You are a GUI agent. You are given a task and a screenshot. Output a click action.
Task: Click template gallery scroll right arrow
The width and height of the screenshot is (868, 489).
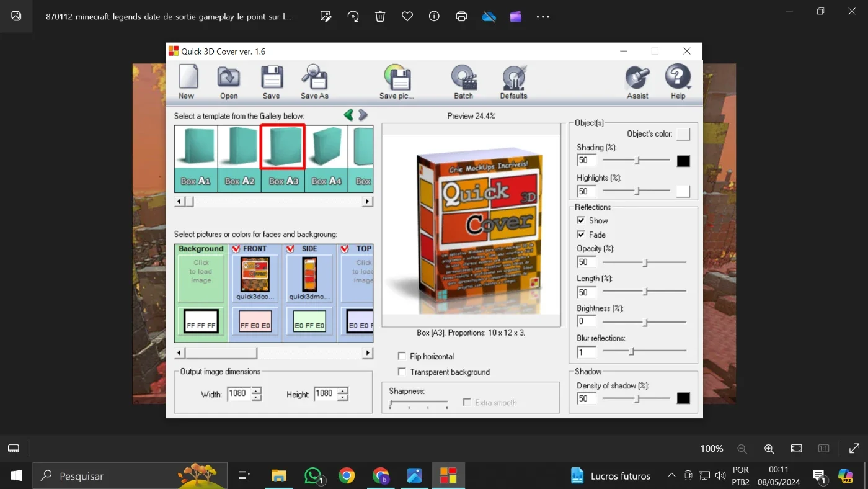(368, 201)
